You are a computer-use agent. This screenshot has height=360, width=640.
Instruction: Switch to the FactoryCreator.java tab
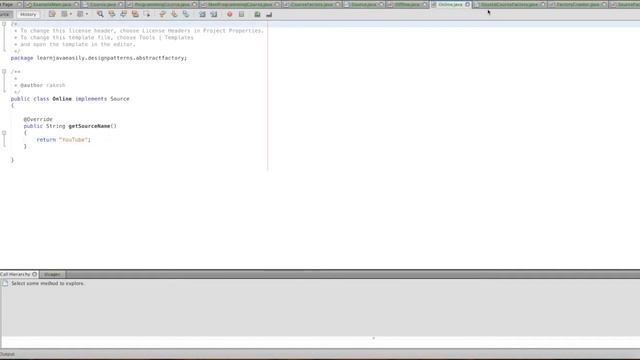click(578, 4)
